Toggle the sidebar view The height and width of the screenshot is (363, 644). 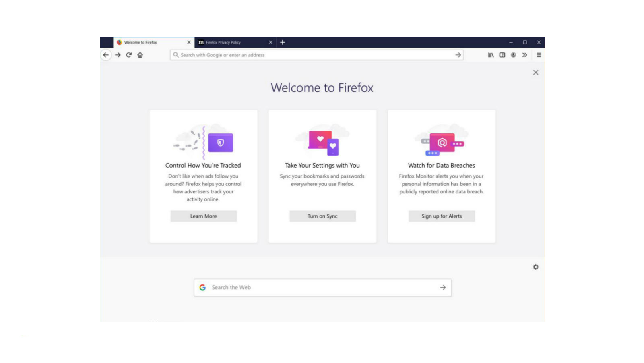click(x=502, y=55)
